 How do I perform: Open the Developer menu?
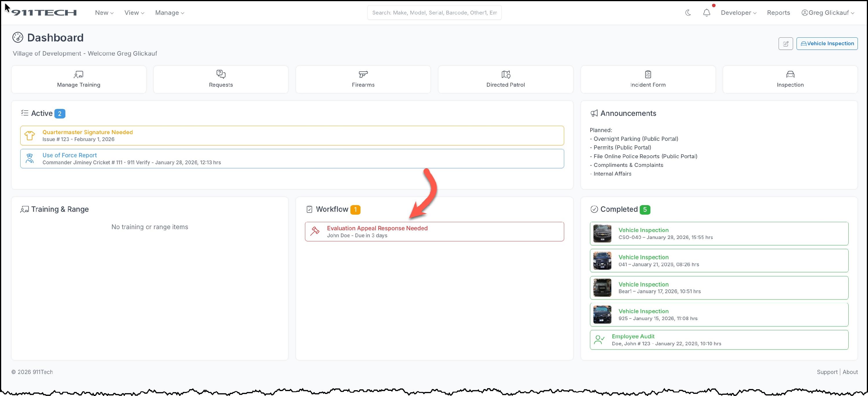coord(738,13)
